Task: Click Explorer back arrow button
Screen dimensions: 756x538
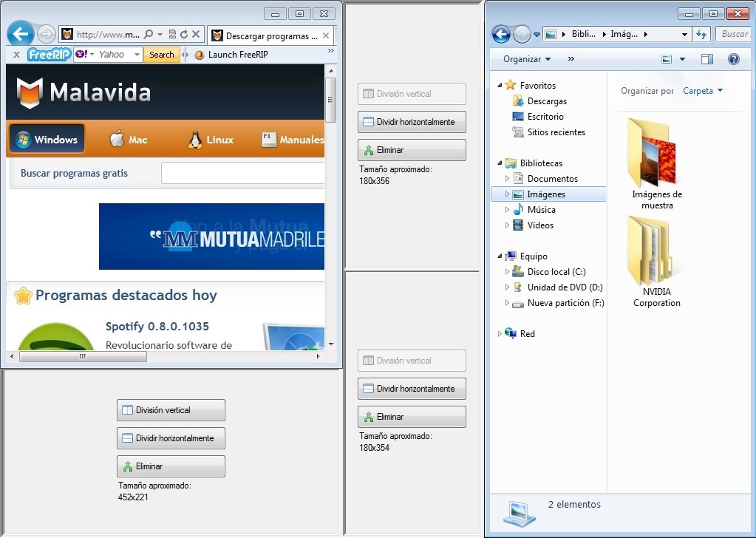Action: pyautogui.click(x=501, y=34)
